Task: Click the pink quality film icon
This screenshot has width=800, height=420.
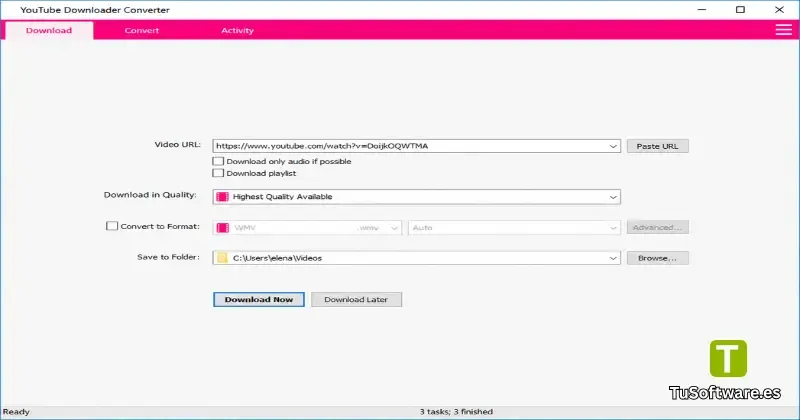Action: [222, 197]
